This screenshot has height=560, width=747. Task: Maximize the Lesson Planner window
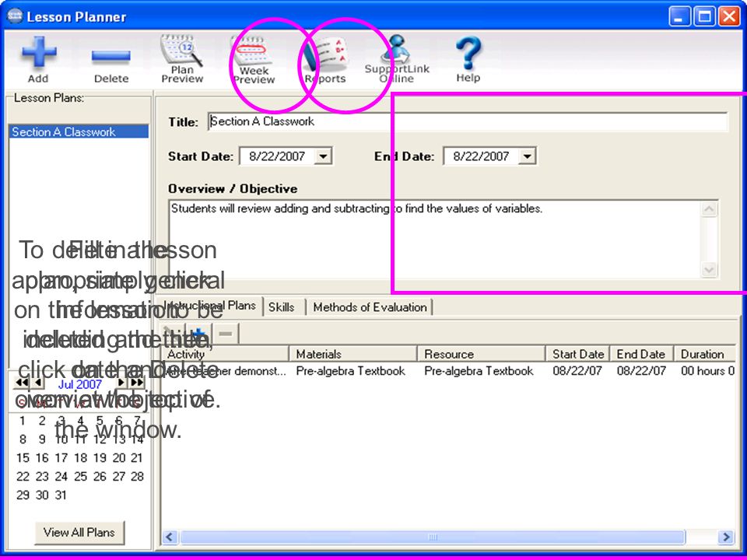click(704, 16)
